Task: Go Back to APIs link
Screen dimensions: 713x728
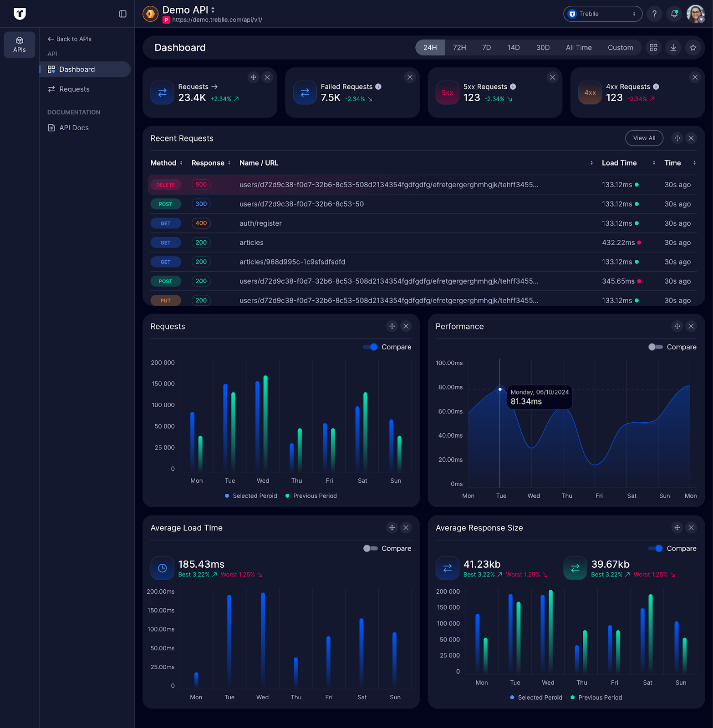Action: [70, 39]
